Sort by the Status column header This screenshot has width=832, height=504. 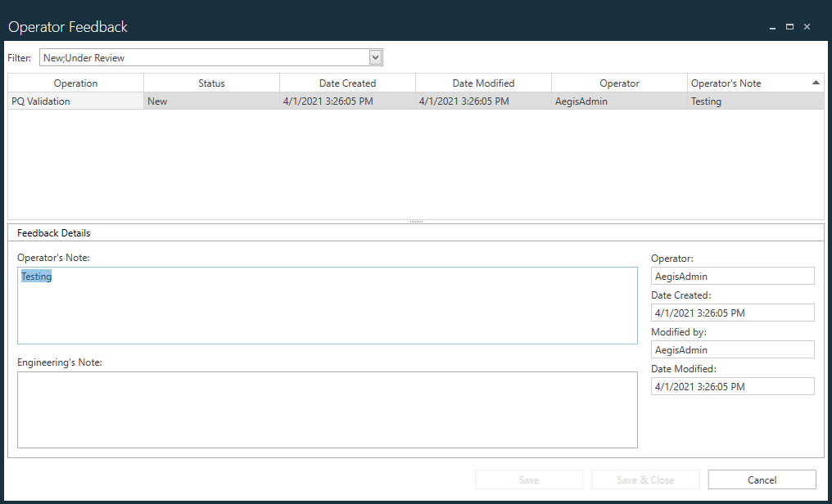click(x=211, y=83)
